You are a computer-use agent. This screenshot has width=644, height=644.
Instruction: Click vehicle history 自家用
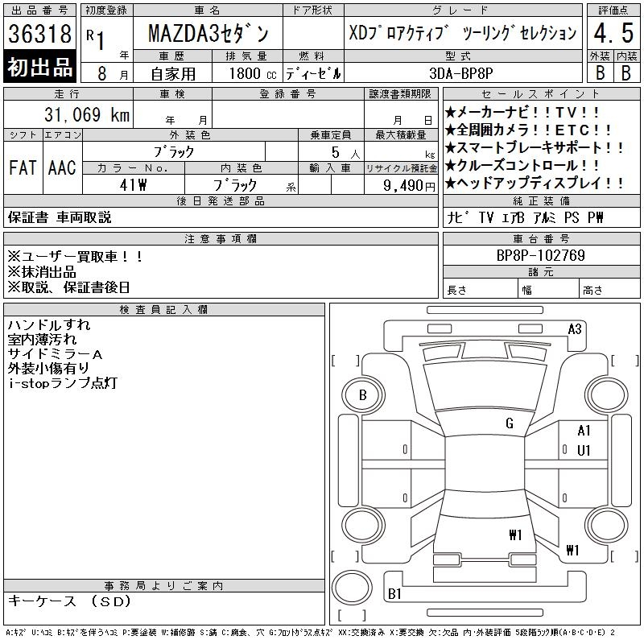(173, 74)
